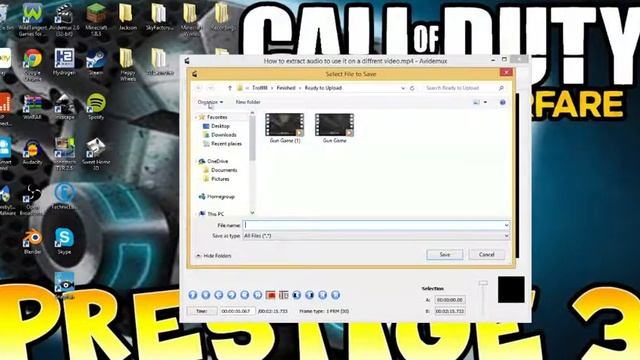This screenshot has height=360, width=640.
Task: Open Hydrogen desktop shortcut
Action: click(64, 62)
